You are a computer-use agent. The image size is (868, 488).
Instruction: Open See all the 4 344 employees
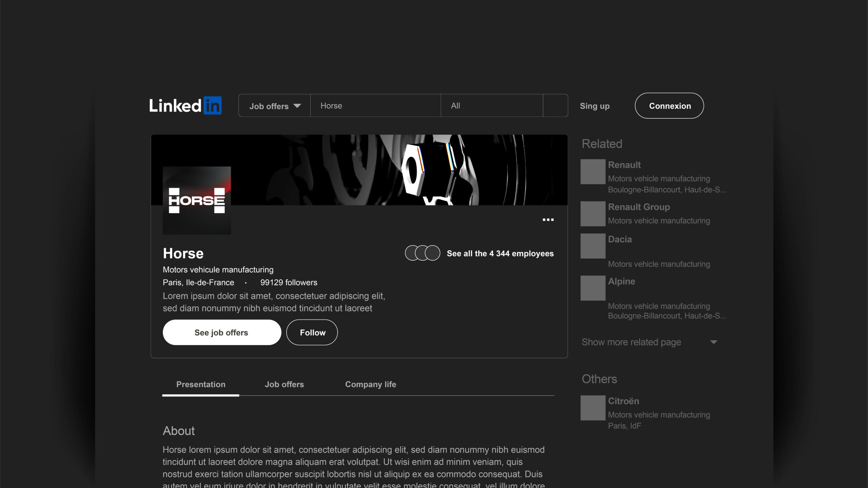pos(500,253)
